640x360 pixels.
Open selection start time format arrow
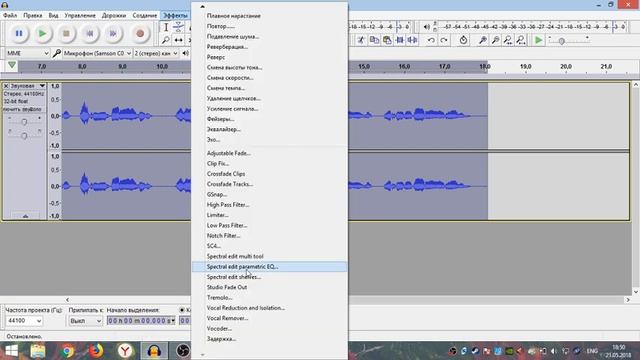(173, 321)
